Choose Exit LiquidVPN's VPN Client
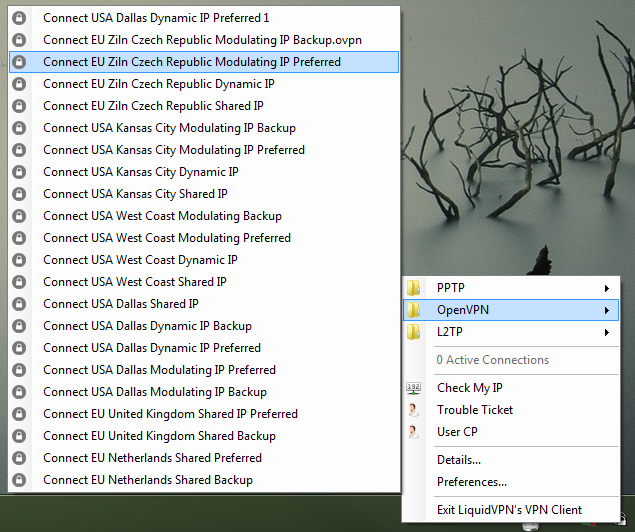 click(x=511, y=510)
